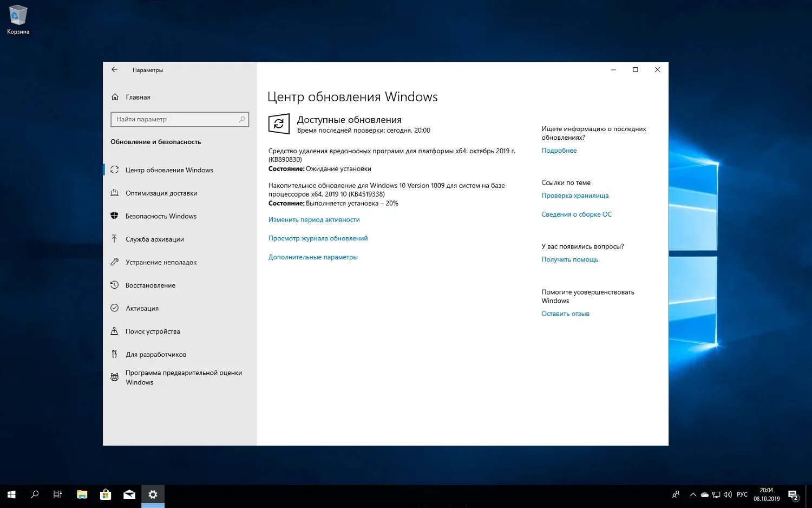Viewport: 812px width, 508px height.
Task: Click the Settings gear on the taskbar
Action: click(153, 494)
